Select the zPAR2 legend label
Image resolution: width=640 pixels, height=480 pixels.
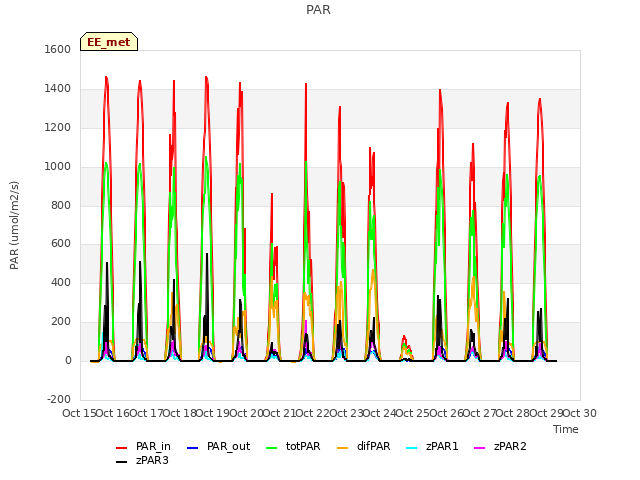click(510, 447)
